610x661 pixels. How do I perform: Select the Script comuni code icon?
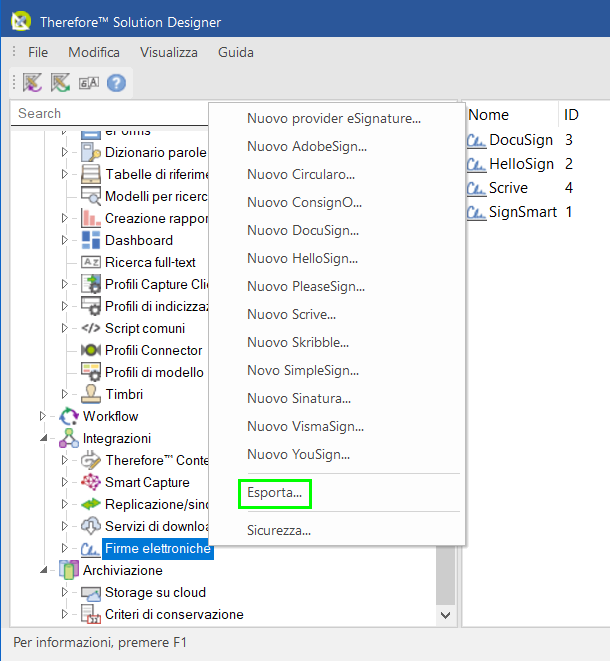(x=91, y=328)
